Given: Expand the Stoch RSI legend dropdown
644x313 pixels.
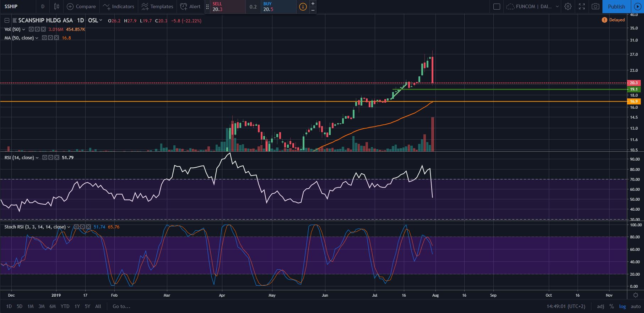Looking at the screenshot, I should [69, 227].
